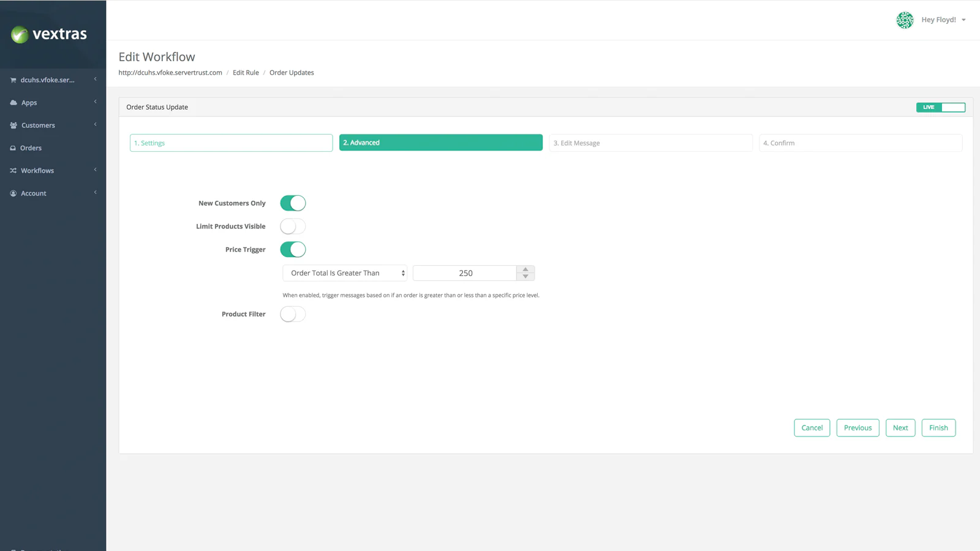This screenshot has width=980, height=551.
Task: Expand the Customers sidebar chevron
Action: pyautogui.click(x=96, y=124)
